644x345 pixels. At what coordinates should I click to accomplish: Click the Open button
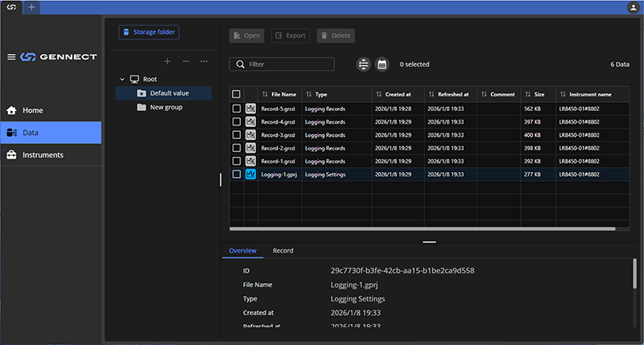(246, 35)
